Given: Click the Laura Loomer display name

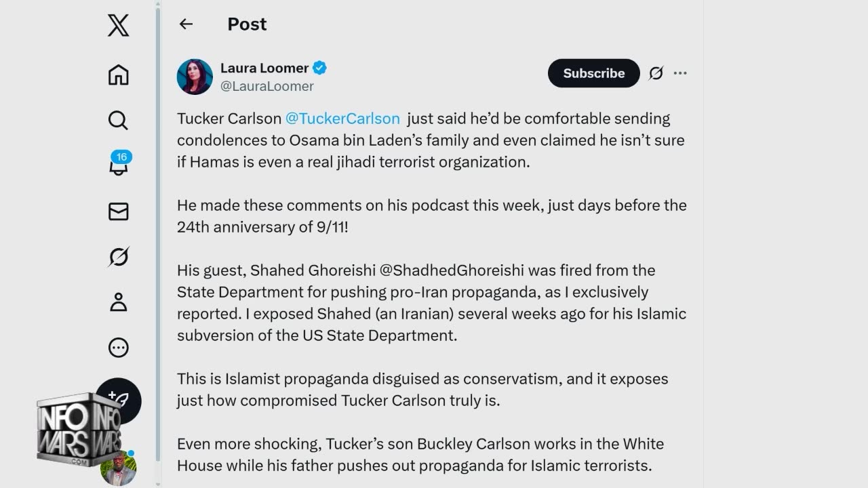Looking at the screenshot, I should [264, 68].
